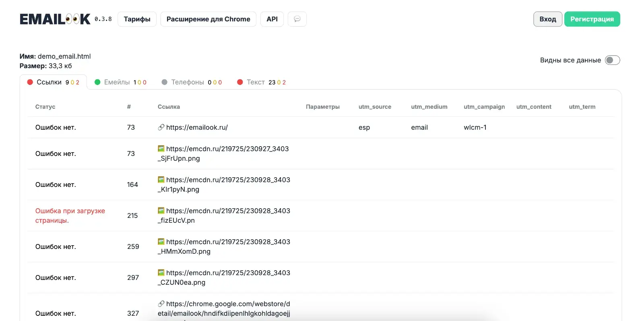Open the https://emailook.ru/ link

coord(197,127)
